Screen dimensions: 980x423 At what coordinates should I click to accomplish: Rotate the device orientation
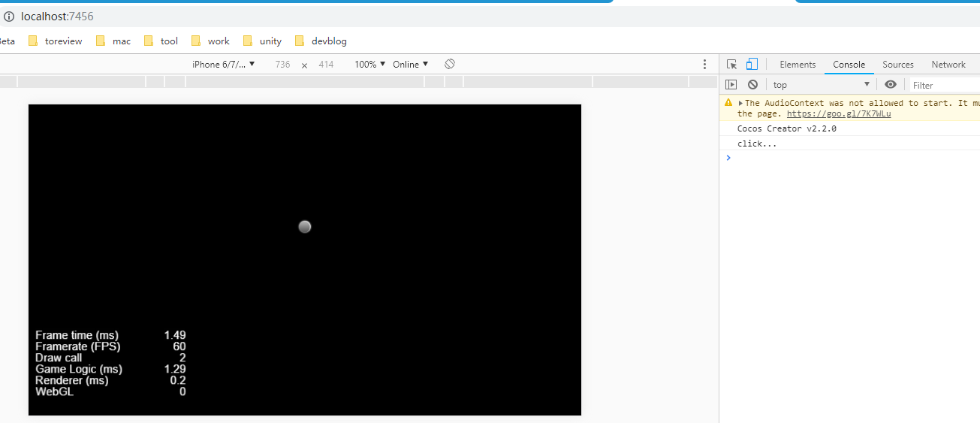click(x=450, y=64)
